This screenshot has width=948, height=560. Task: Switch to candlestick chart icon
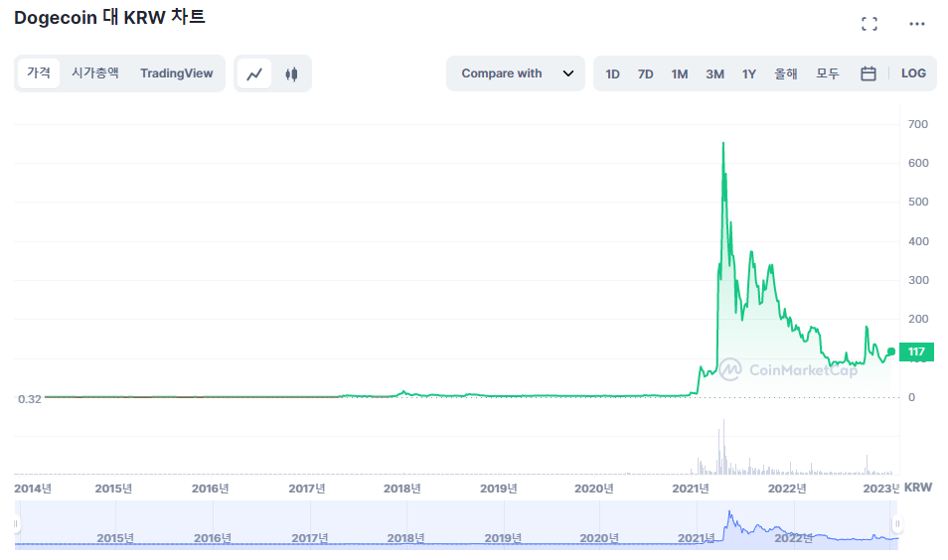coord(291,73)
